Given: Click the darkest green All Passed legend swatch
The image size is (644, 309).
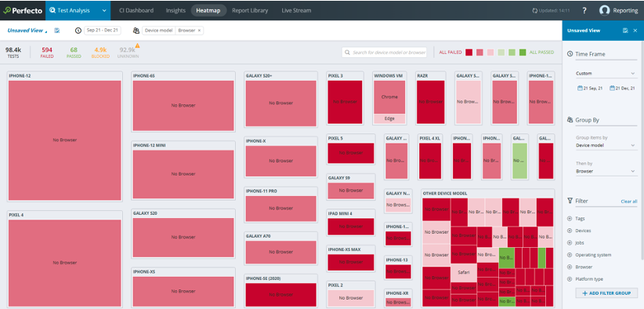Looking at the screenshot, I should pyautogui.click(x=523, y=53).
